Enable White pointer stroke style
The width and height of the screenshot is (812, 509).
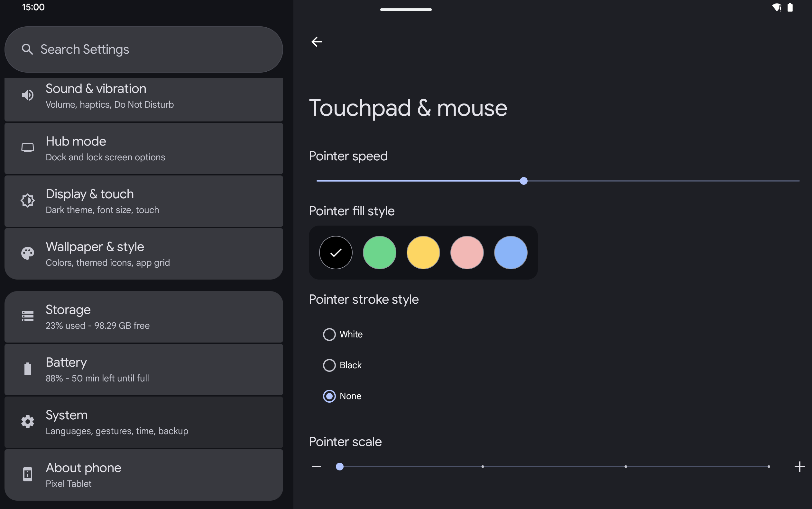[x=328, y=334]
